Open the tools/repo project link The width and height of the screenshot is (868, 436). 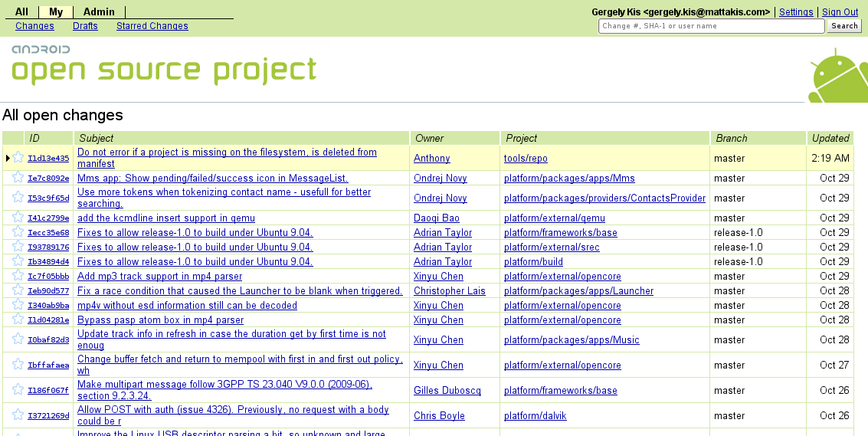click(x=526, y=159)
